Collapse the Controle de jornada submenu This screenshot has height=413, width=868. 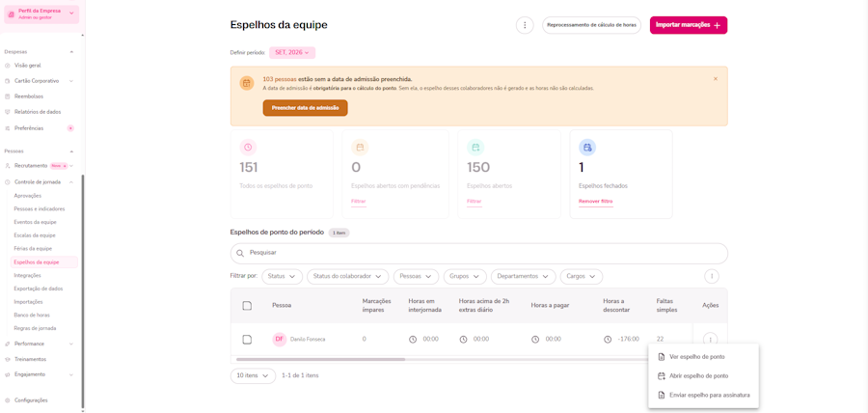point(71,182)
